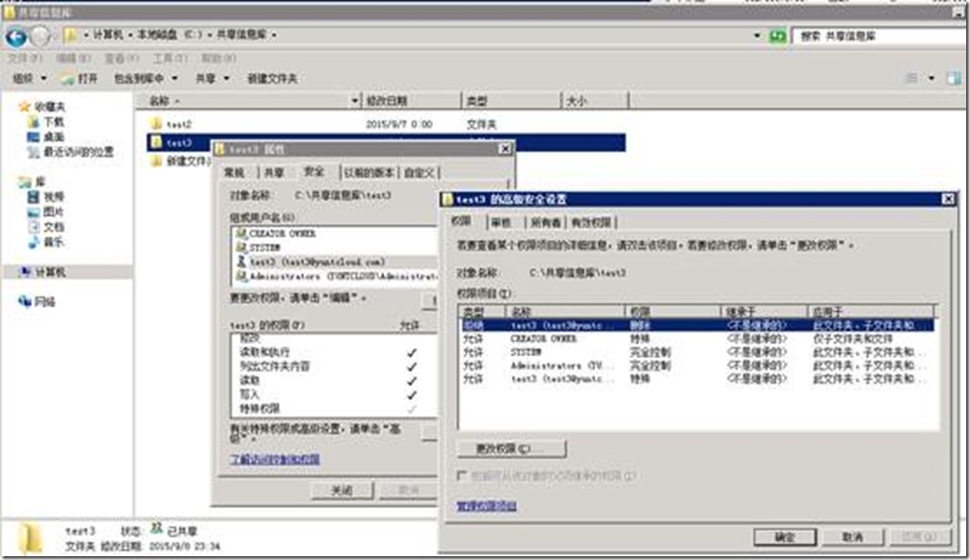Open the 名称 column filter dropdown arrow
The height and width of the screenshot is (560, 970).
coord(355,101)
